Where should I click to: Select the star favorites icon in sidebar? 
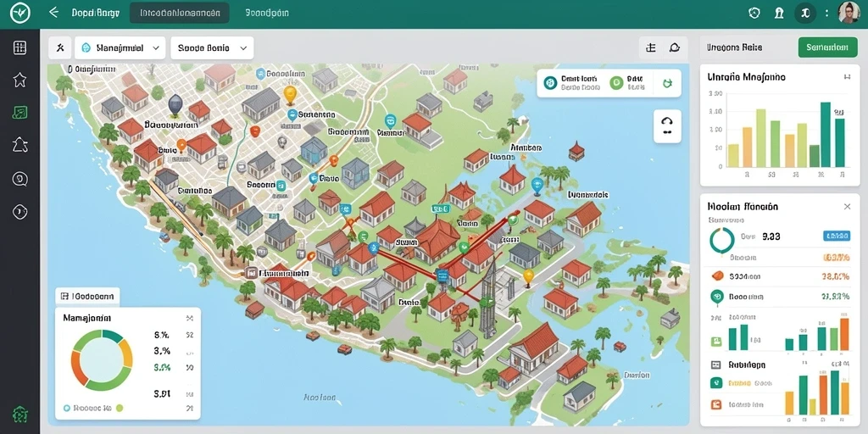20,81
